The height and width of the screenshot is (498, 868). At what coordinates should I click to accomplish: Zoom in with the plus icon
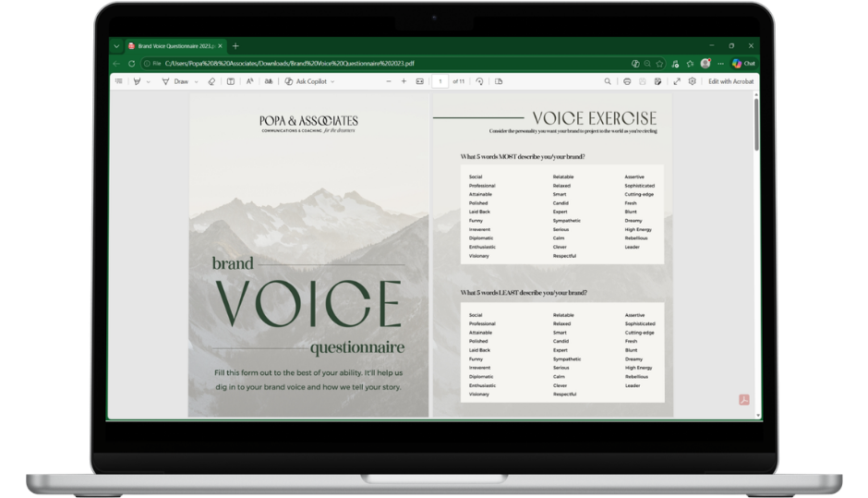[x=404, y=81]
